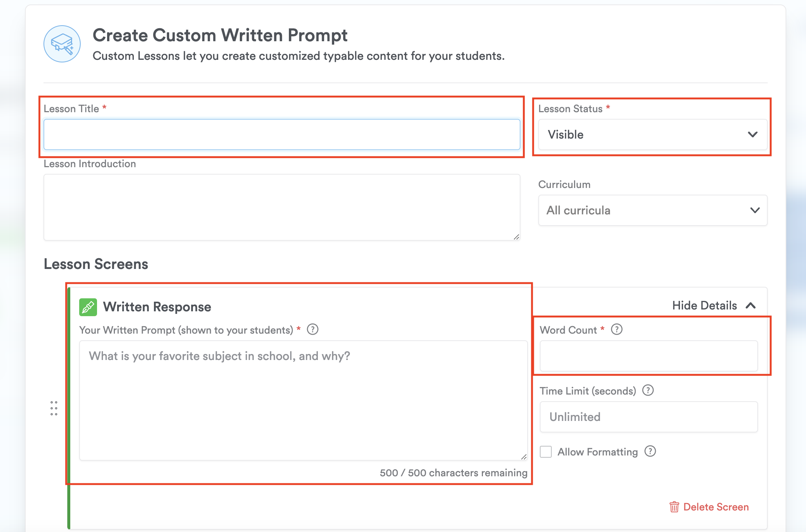Click the Hide Details text
Image resolution: width=806 pixels, height=532 pixels.
pos(704,305)
